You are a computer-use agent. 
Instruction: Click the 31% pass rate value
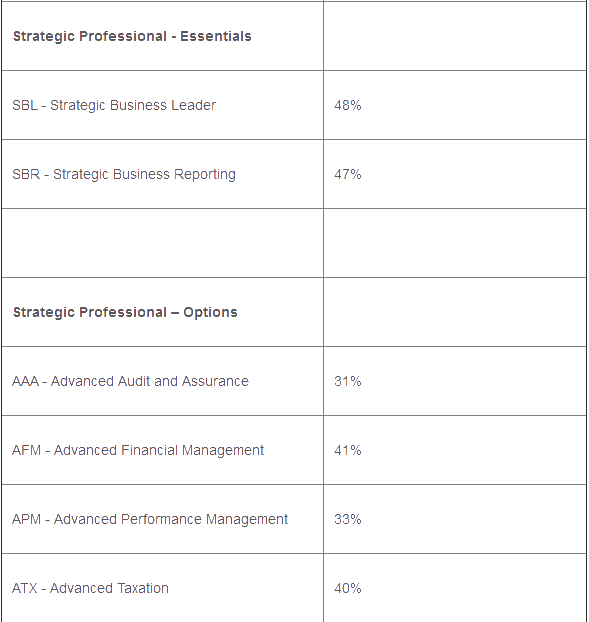(x=347, y=381)
